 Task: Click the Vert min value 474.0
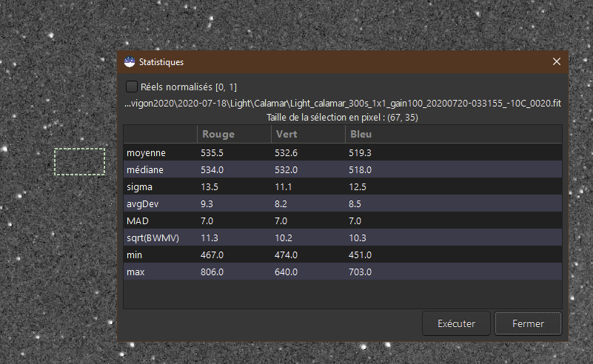[286, 255]
